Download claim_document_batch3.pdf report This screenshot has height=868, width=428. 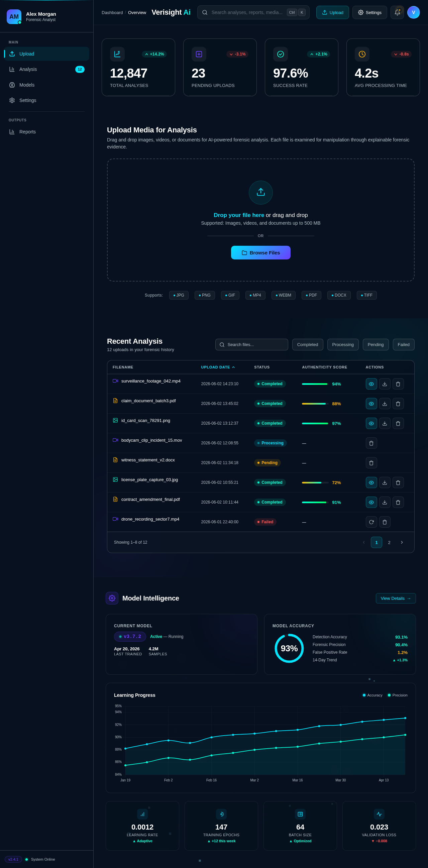click(x=385, y=404)
